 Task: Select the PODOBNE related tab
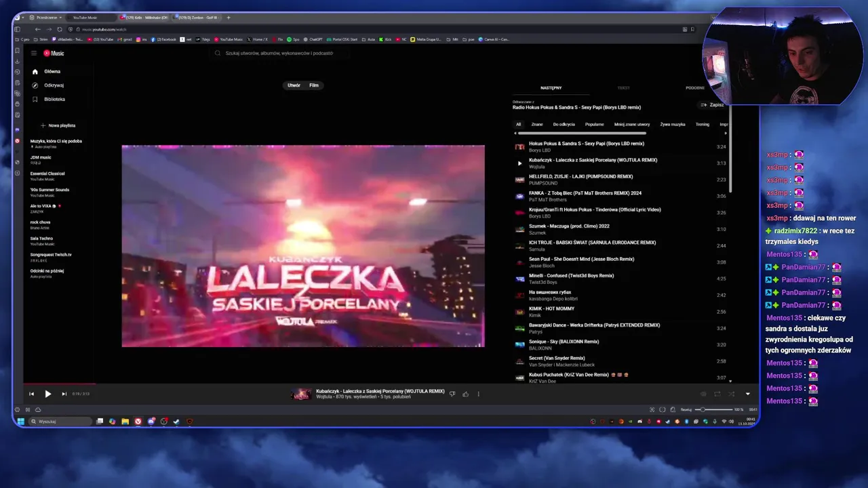click(695, 87)
